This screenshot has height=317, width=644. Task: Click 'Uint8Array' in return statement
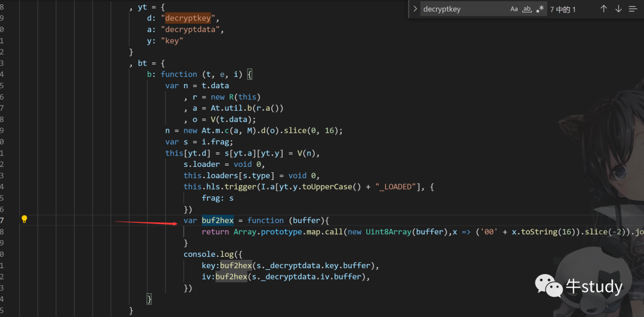tap(388, 232)
